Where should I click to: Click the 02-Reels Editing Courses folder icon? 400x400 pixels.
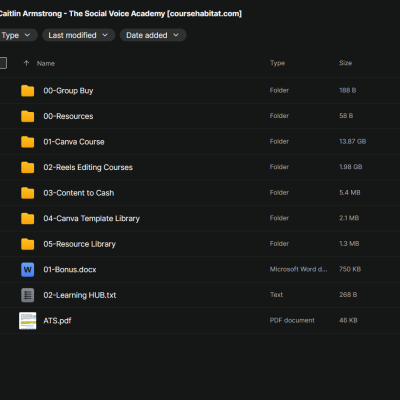point(27,167)
